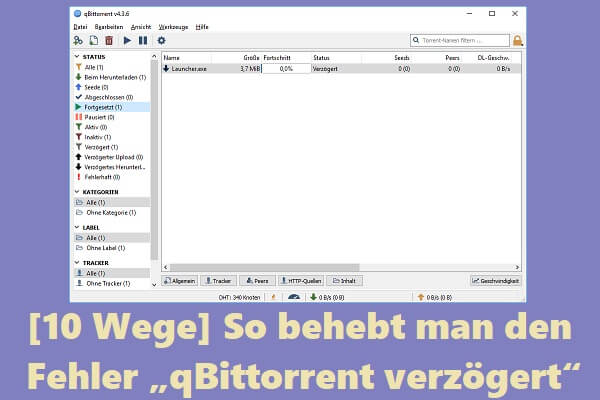Screen dimensions: 600x400
Task: Click sidebar scroll down arrow
Action: (154, 284)
